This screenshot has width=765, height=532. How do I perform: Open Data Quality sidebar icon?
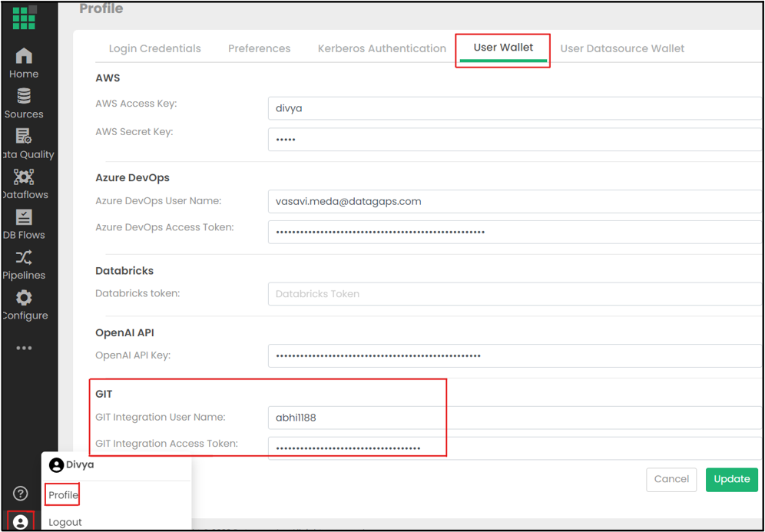[24, 137]
